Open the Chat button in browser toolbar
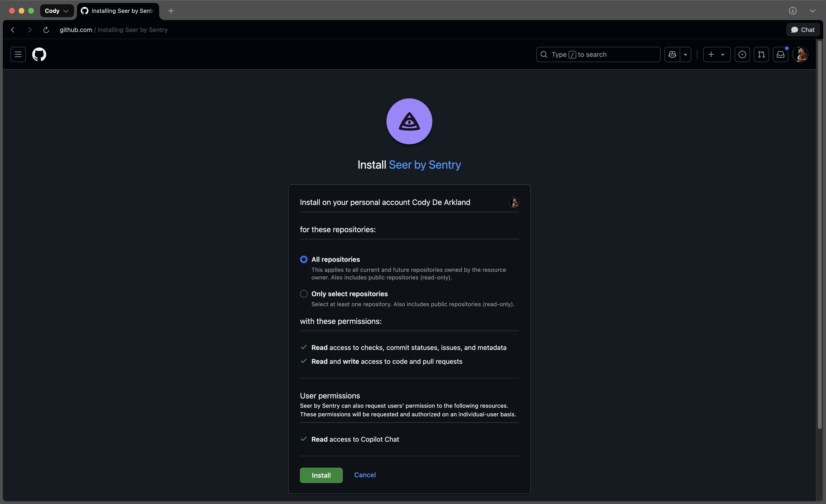The image size is (826, 504). [803, 30]
